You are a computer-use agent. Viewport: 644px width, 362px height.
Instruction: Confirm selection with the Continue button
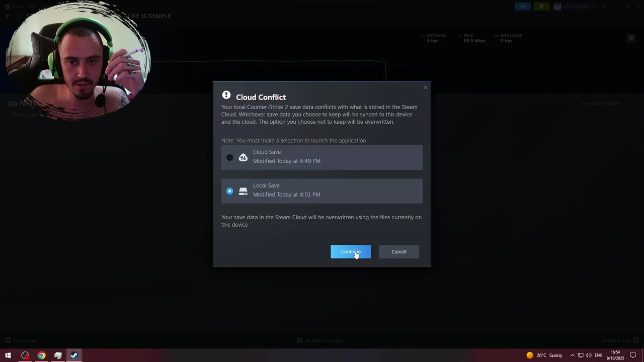pos(351,252)
